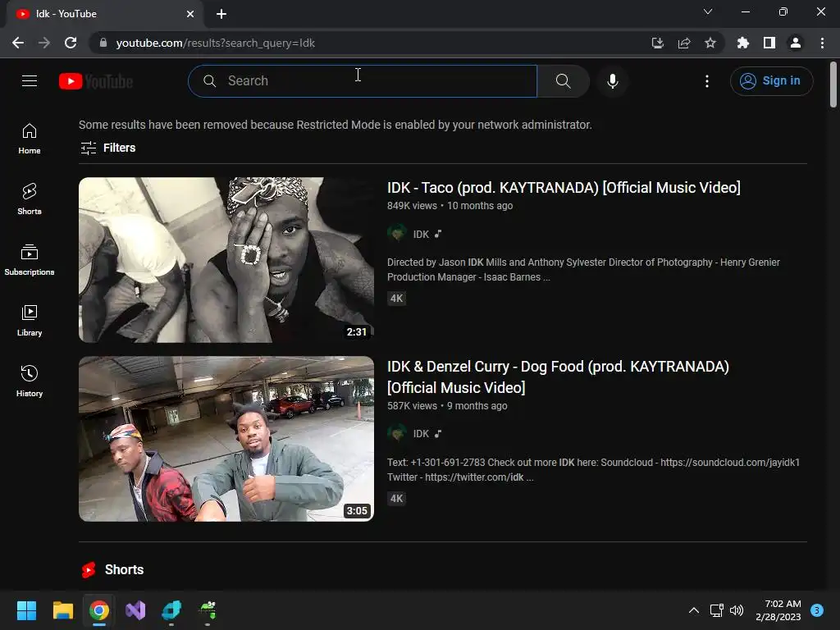Share this page from address bar

pyautogui.click(x=684, y=43)
